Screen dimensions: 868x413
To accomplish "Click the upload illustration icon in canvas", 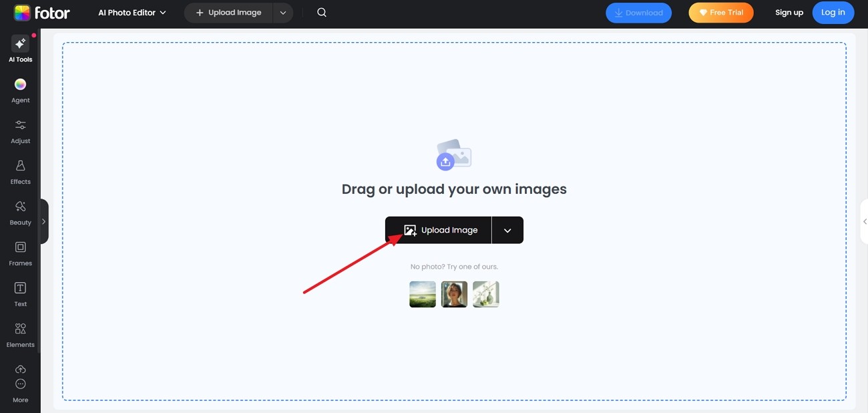I will (453, 154).
